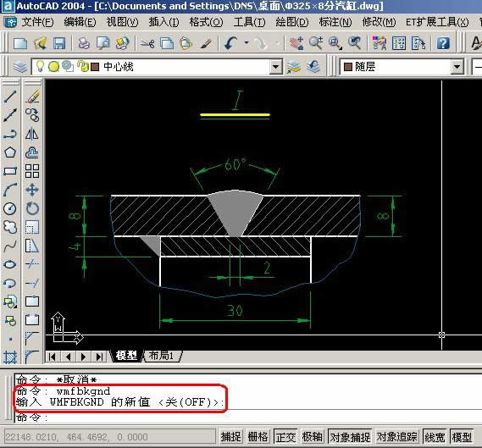This screenshot has width=482, height=448.
Task: Select the Polygon drawing tool
Action: (10, 152)
